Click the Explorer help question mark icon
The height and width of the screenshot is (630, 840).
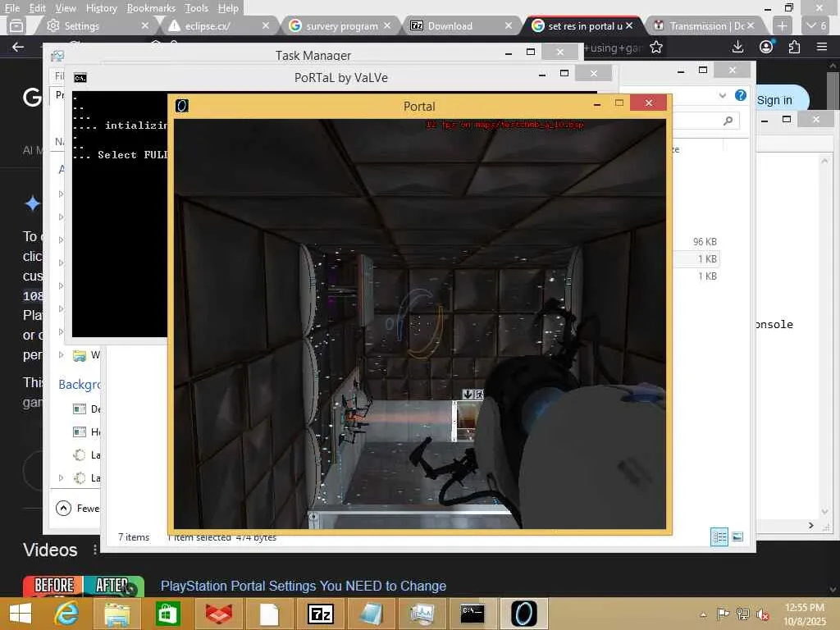click(741, 95)
